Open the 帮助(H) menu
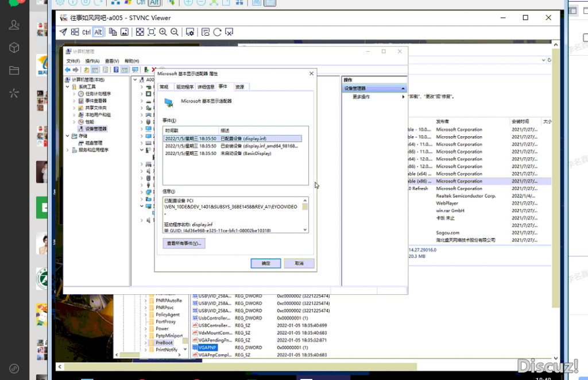The image size is (588, 380). pyautogui.click(x=131, y=61)
